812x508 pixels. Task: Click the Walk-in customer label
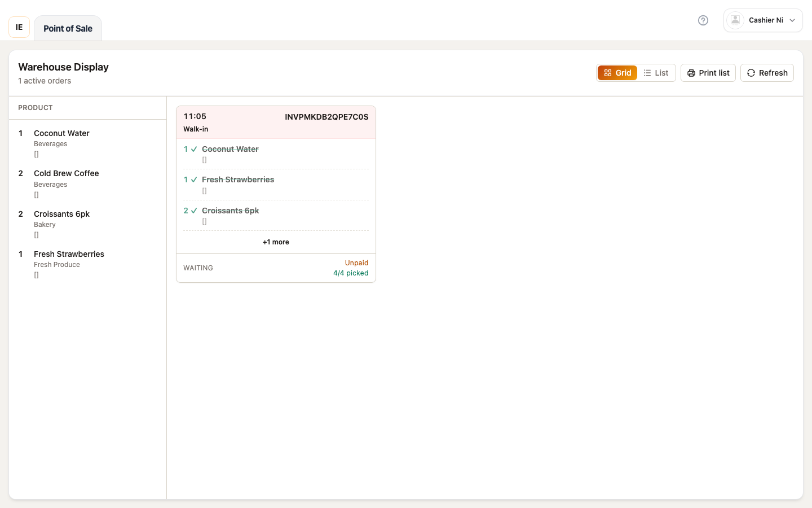pyautogui.click(x=196, y=129)
